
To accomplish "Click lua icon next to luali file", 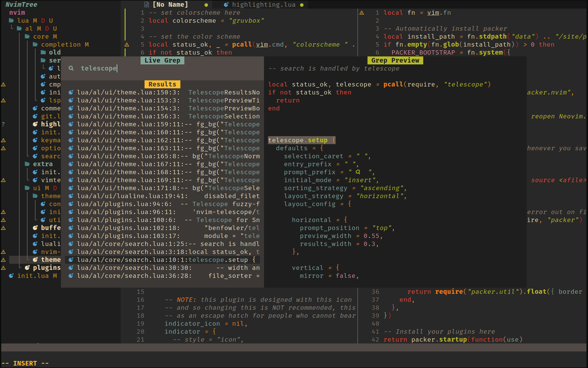I will point(35,244).
